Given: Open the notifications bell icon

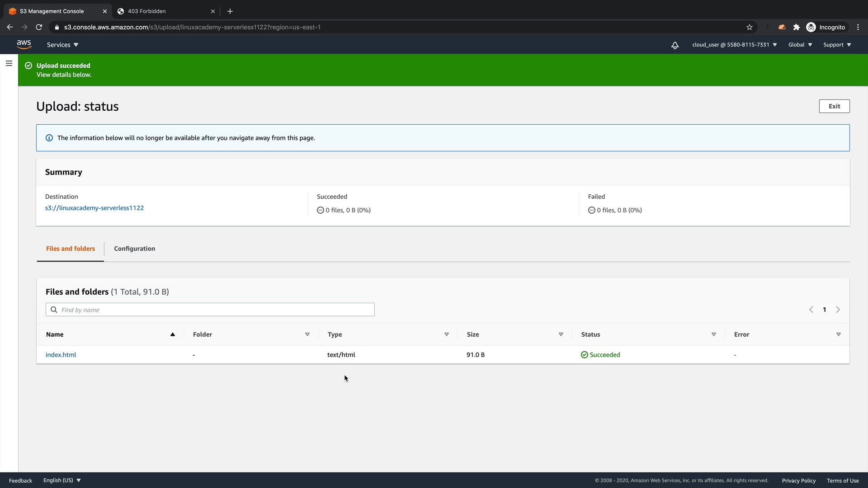Looking at the screenshot, I should click(675, 45).
